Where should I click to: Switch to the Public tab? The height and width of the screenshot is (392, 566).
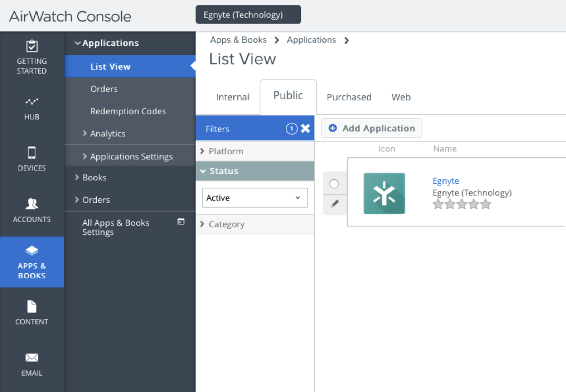[288, 96]
